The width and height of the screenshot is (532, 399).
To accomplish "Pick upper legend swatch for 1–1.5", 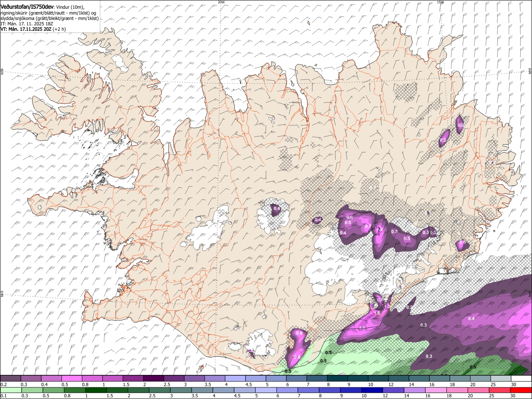I will 113,379.
